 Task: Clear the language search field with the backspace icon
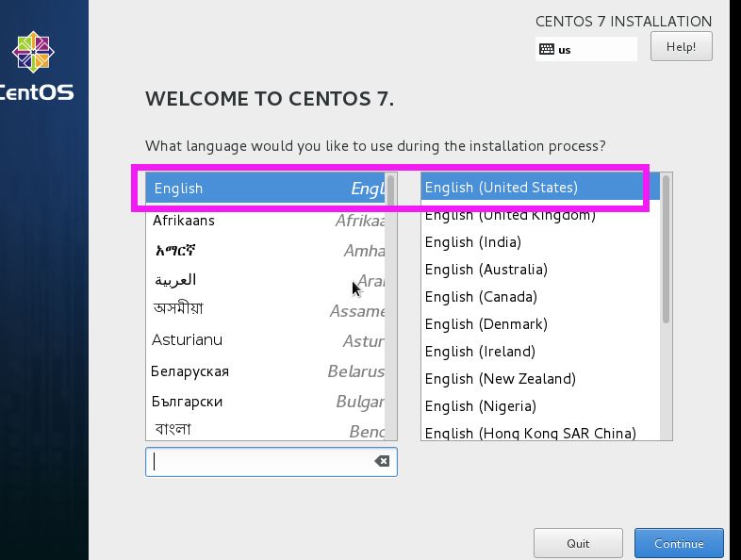(x=382, y=462)
